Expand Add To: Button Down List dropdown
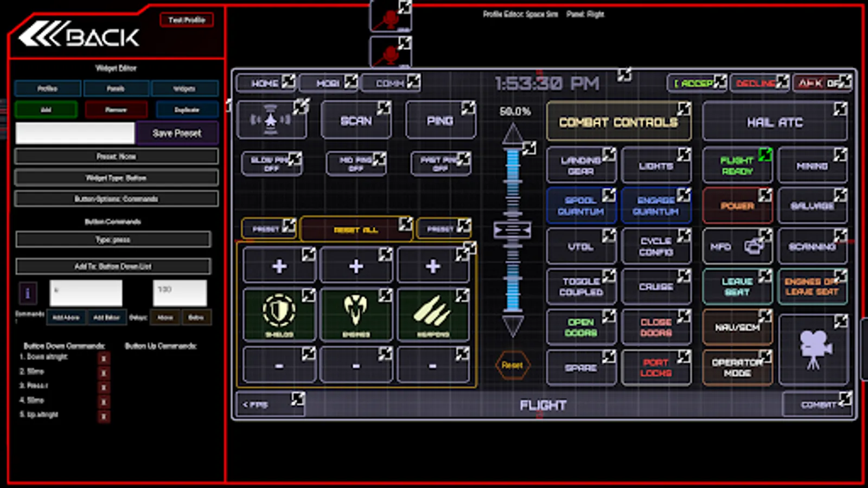 point(113,266)
